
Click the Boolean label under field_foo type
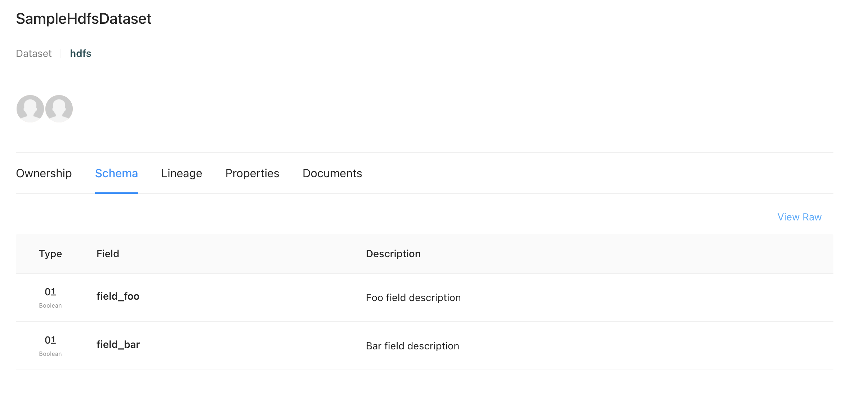pos(50,305)
